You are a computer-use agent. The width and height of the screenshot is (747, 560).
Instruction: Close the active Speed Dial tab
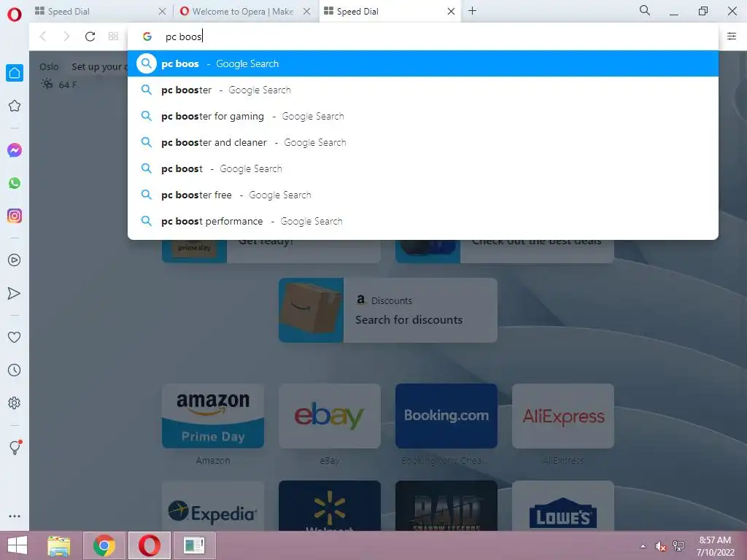pyautogui.click(x=451, y=12)
